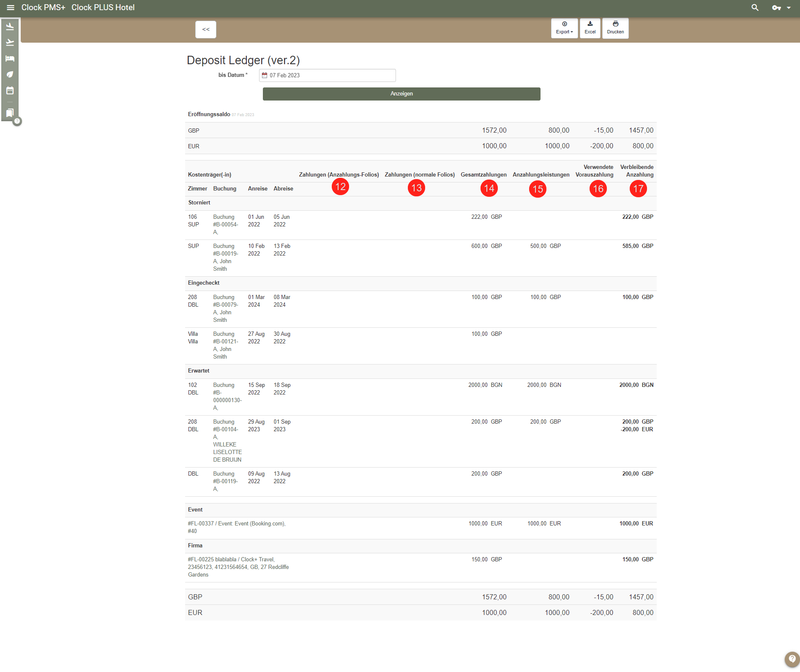Click the Clock PLUS Hotel name

(103, 8)
